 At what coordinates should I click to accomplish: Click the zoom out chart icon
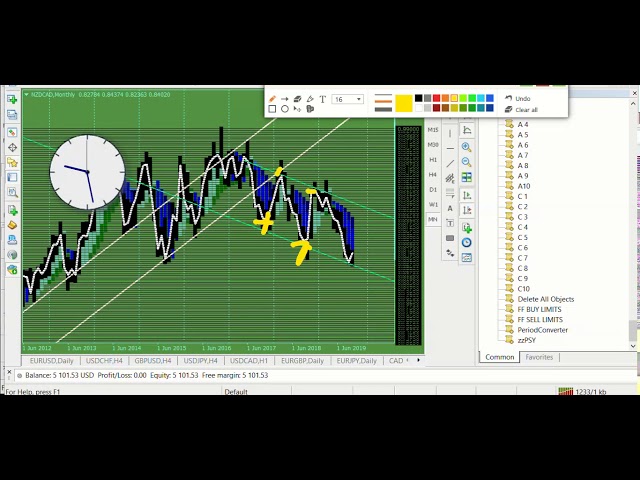tap(466, 162)
